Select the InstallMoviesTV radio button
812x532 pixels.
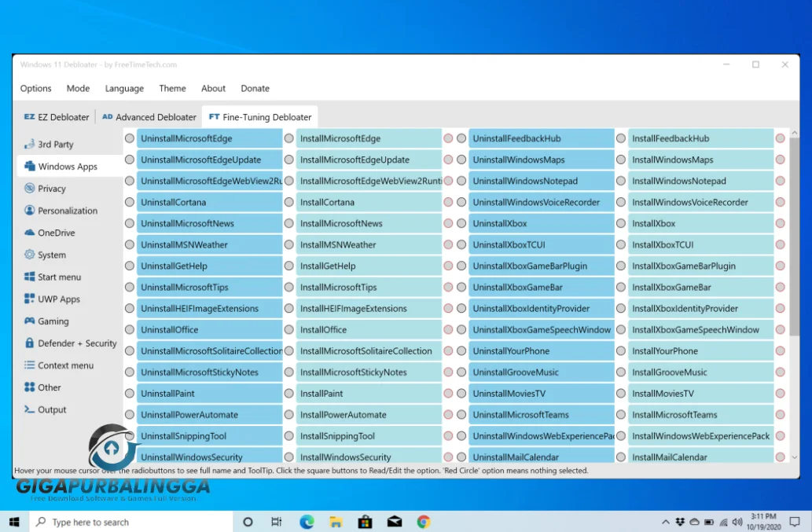pos(621,394)
